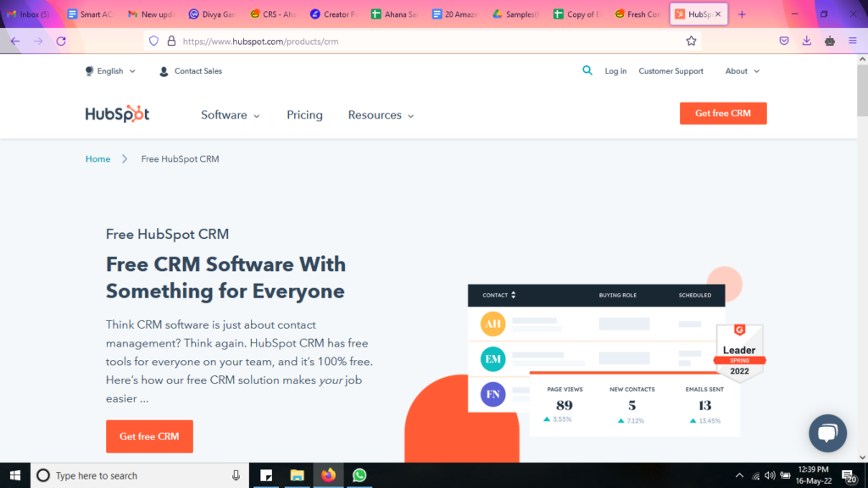
Task: Click the taskbar microphone icon
Action: [236, 475]
